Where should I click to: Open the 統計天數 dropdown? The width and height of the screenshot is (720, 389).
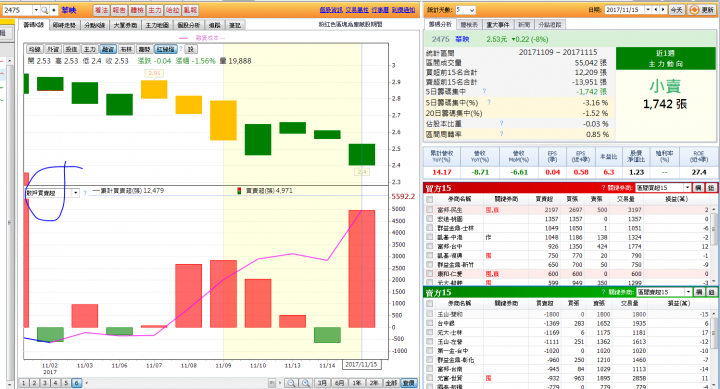(465, 10)
